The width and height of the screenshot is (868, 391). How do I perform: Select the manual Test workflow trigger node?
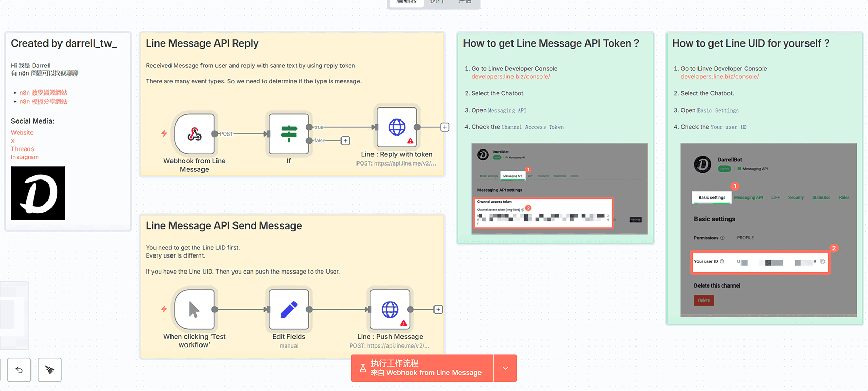pyautogui.click(x=194, y=310)
